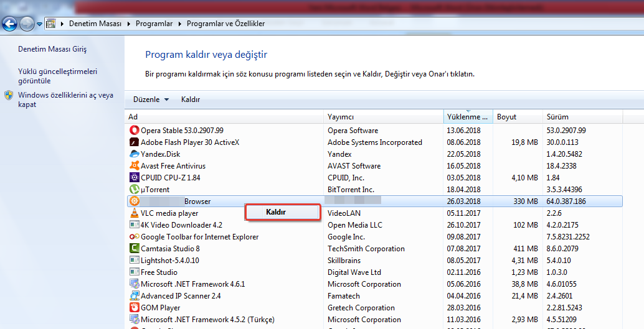Click the Kaldır toolbar button
This screenshot has width=644, height=329.
tap(191, 100)
